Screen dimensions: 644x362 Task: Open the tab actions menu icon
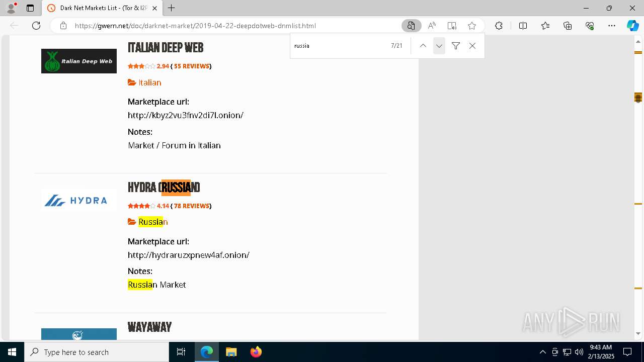[x=30, y=8]
